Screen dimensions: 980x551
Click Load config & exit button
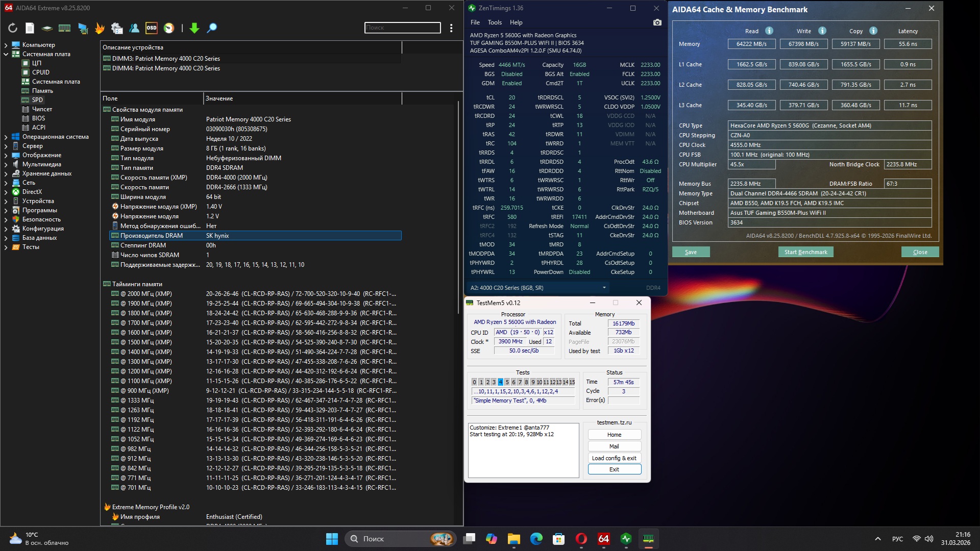tap(614, 458)
